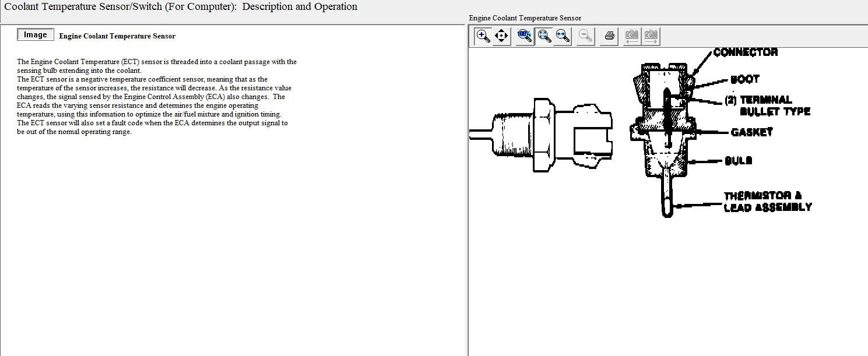Fit image to width with magnifier
This screenshot has height=356, width=868.
click(563, 36)
